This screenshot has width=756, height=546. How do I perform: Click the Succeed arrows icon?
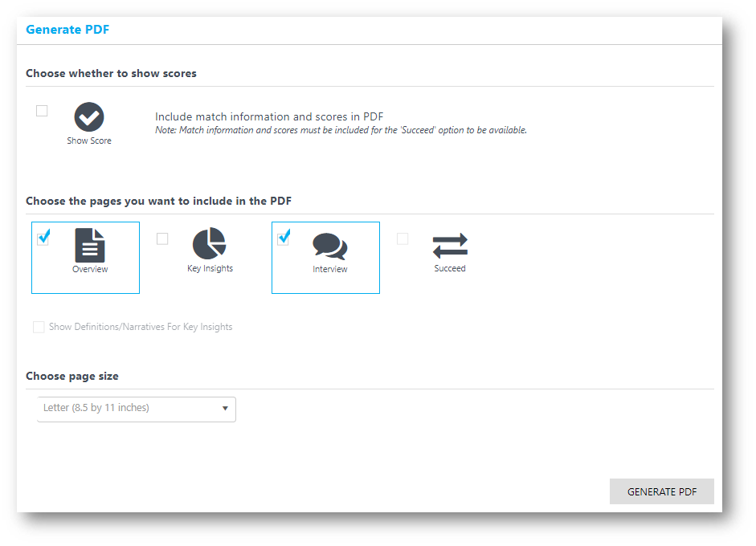pyautogui.click(x=450, y=246)
